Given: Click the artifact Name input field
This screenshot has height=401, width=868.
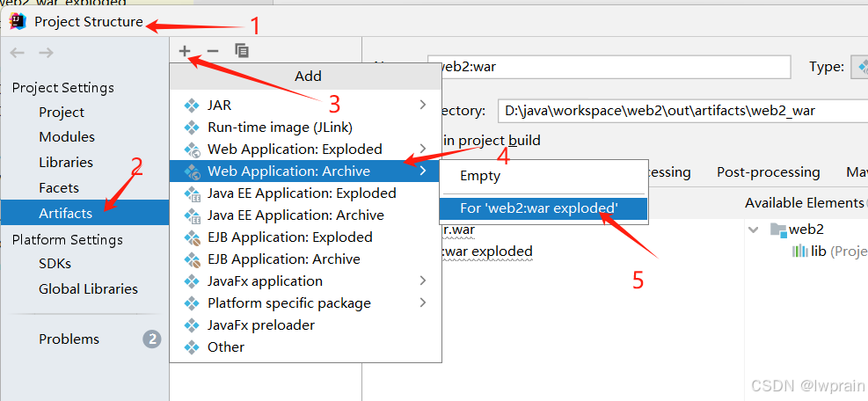Looking at the screenshot, I should (x=609, y=67).
